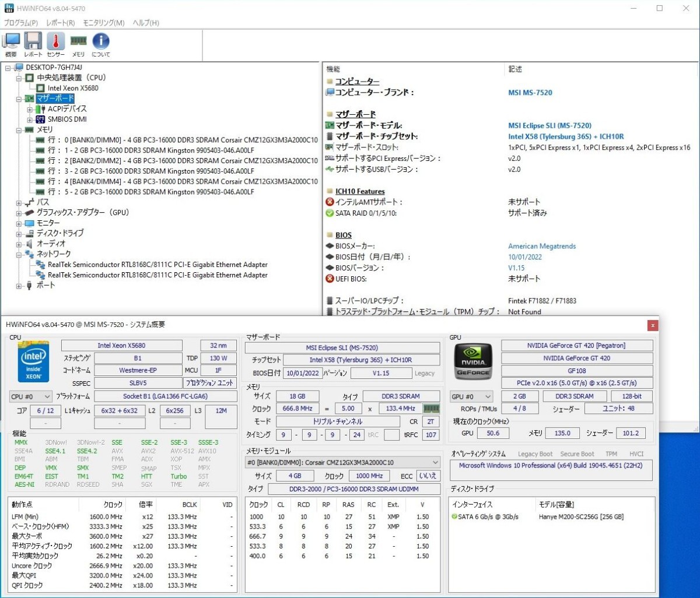Click the 動作点 column header in CPU table
Viewport: 700px width, 598px height.
point(22,504)
